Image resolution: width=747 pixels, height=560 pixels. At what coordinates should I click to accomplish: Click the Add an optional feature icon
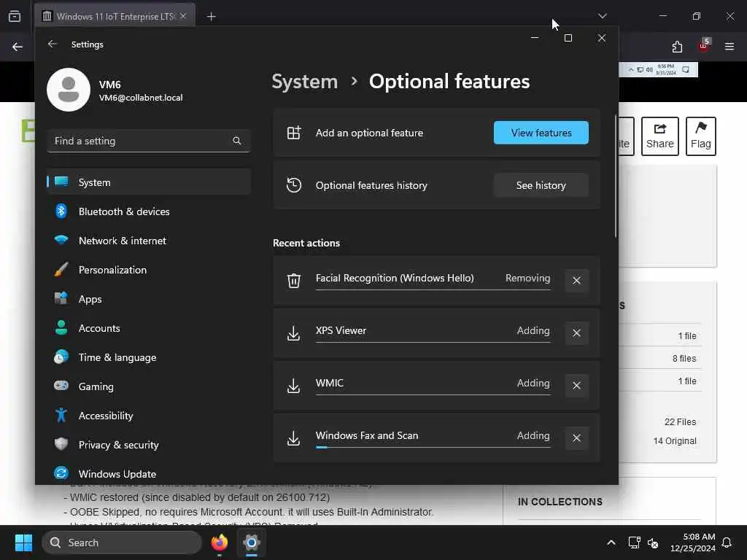[294, 133]
